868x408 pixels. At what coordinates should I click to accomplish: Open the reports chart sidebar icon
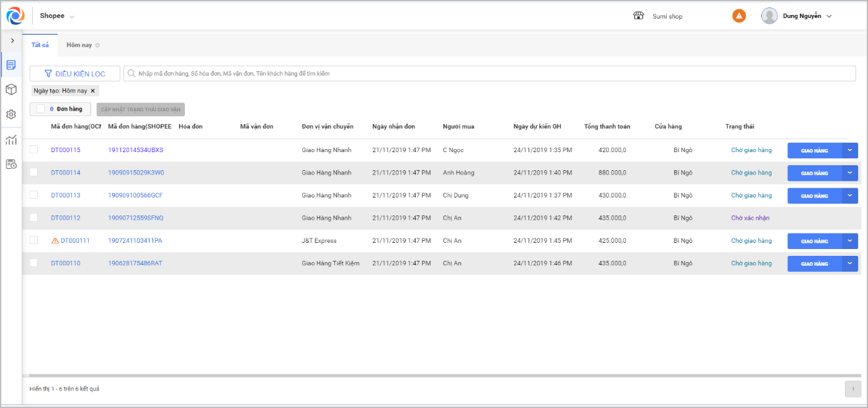pyautogui.click(x=11, y=140)
